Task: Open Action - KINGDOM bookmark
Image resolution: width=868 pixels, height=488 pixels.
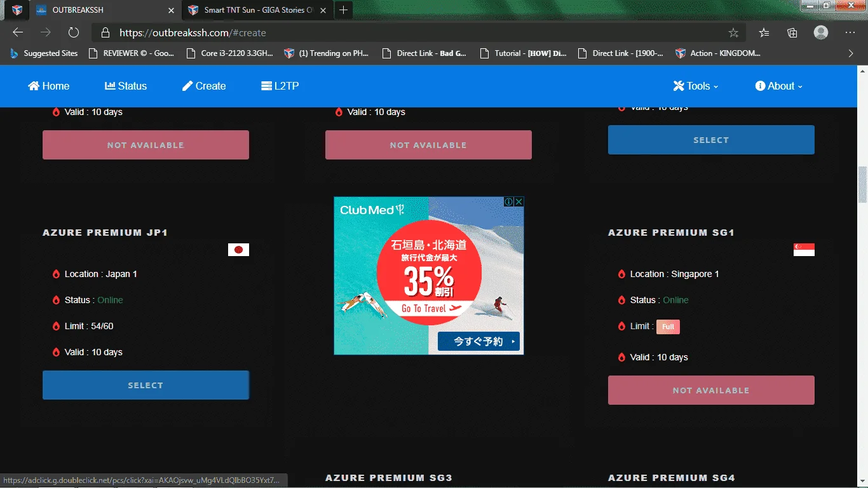Action: (x=718, y=53)
